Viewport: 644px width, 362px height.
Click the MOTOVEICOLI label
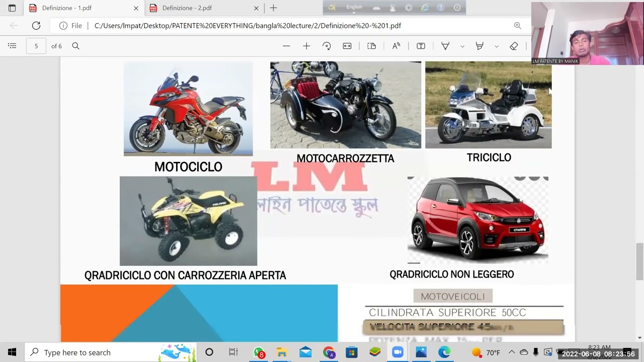[453, 296]
